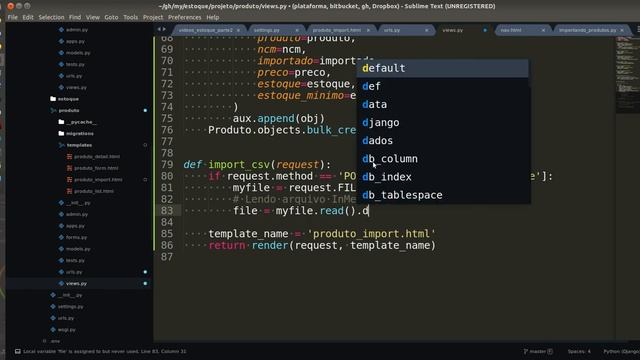Screen dimensions: 640x360
Task: Choose 'def' from autocomplete popup
Action: (x=443, y=86)
